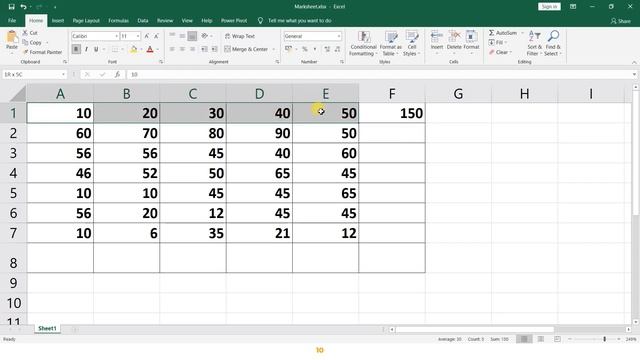Apply the yellow fill color bucket
Screen dimensions: 640x360
pyautogui.click(x=133, y=49)
